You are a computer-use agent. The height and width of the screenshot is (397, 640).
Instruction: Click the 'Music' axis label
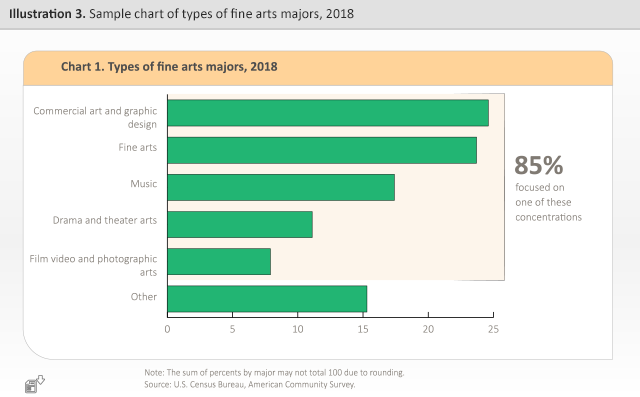pos(144,184)
